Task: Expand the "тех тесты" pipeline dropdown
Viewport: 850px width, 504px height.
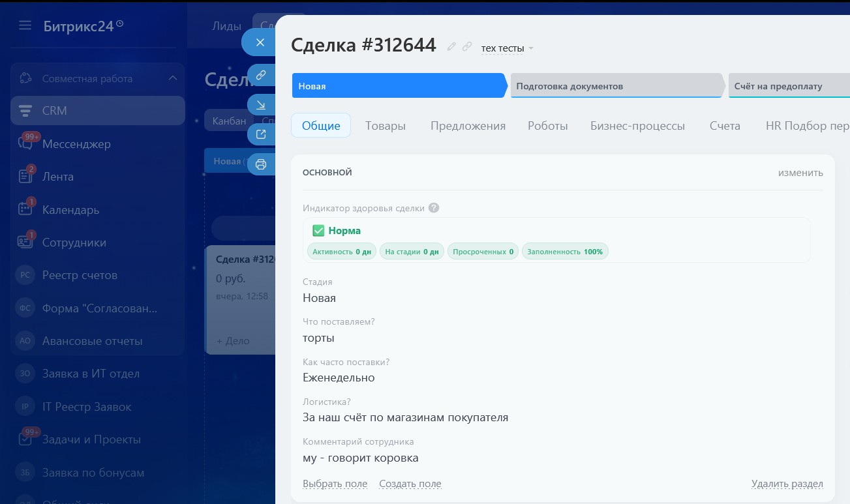Action: [x=507, y=48]
